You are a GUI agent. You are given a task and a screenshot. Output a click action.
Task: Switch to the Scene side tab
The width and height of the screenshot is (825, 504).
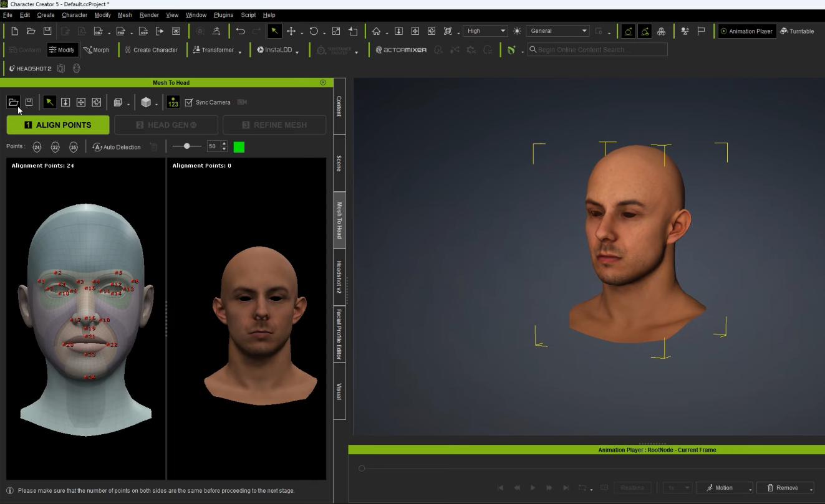[x=339, y=163]
